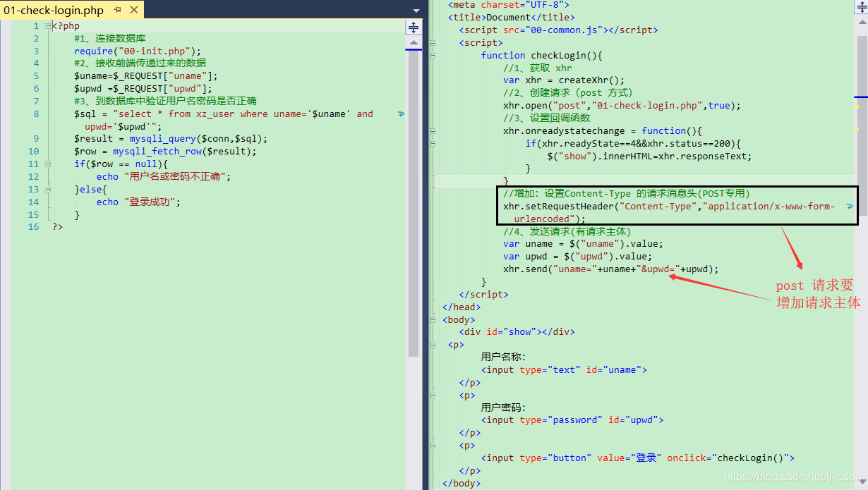Click the #1、连接数据库 comment
868x490 pixels.
click(110, 38)
